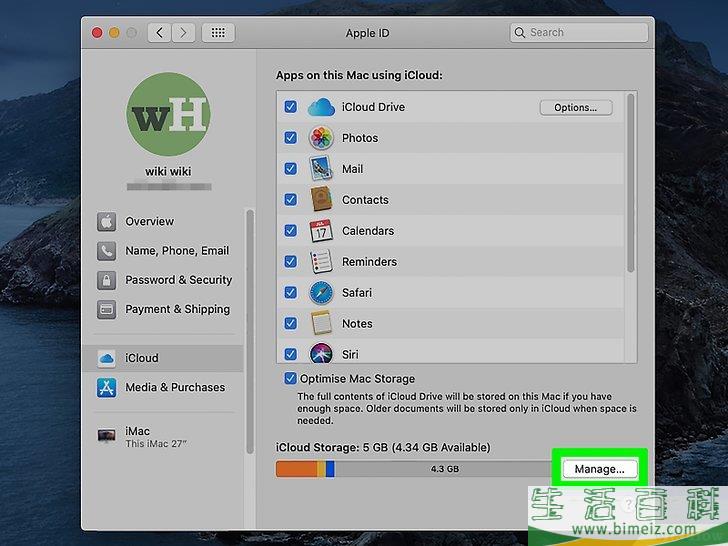The image size is (728, 546).
Task: Click the Search input field
Action: [x=579, y=32]
